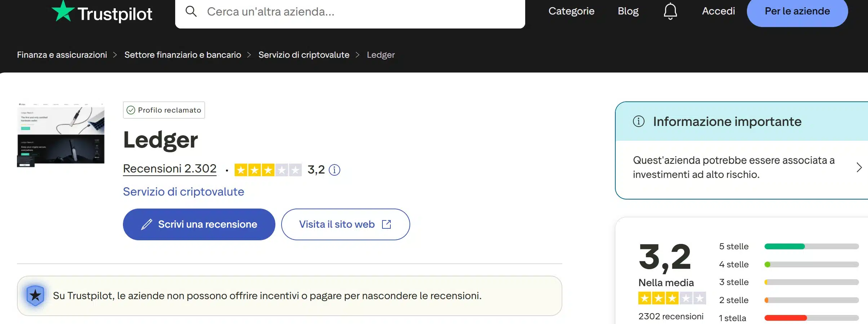This screenshot has height=324, width=868.
Task: Expand the high-risk investment warning
Action: [859, 167]
